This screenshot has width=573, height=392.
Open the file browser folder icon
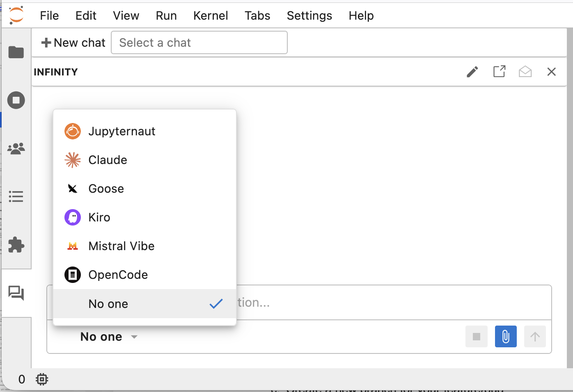coord(16,52)
